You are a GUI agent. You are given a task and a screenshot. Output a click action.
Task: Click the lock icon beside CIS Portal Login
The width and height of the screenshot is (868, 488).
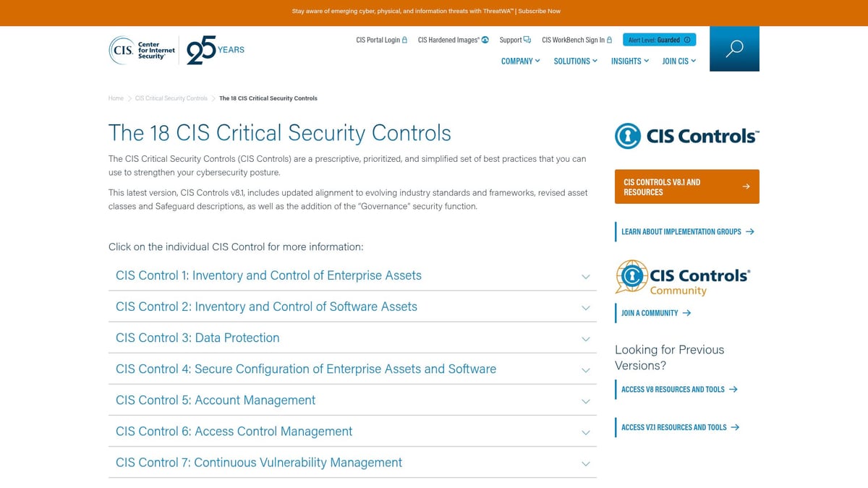(x=404, y=40)
